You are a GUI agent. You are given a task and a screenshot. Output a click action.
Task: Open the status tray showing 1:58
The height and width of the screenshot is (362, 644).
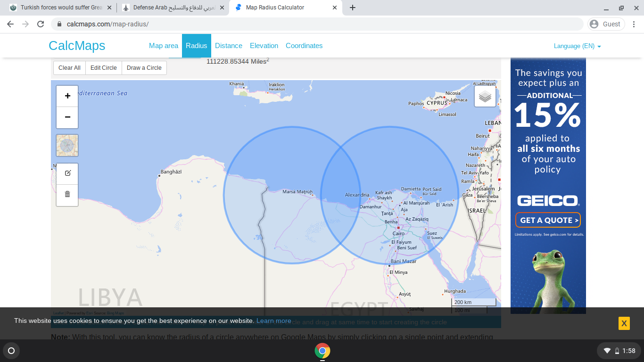pos(619,351)
